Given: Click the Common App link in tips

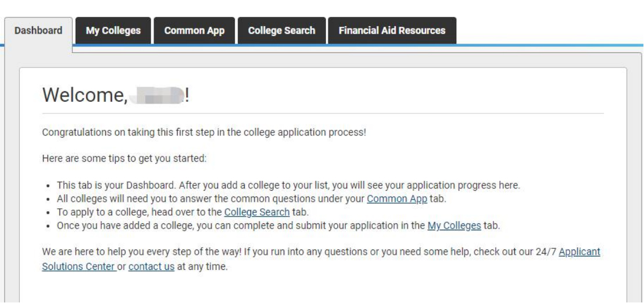Looking at the screenshot, I should [x=397, y=199].
